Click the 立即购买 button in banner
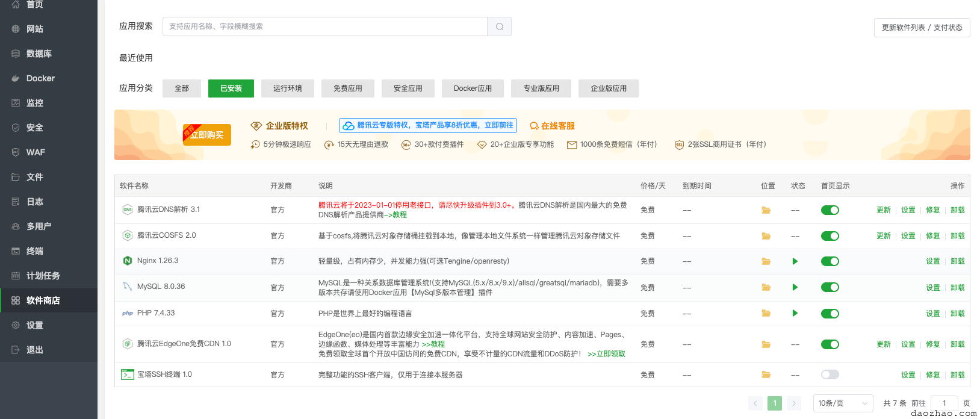This screenshot has height=419, width=980. pos(207,135)
